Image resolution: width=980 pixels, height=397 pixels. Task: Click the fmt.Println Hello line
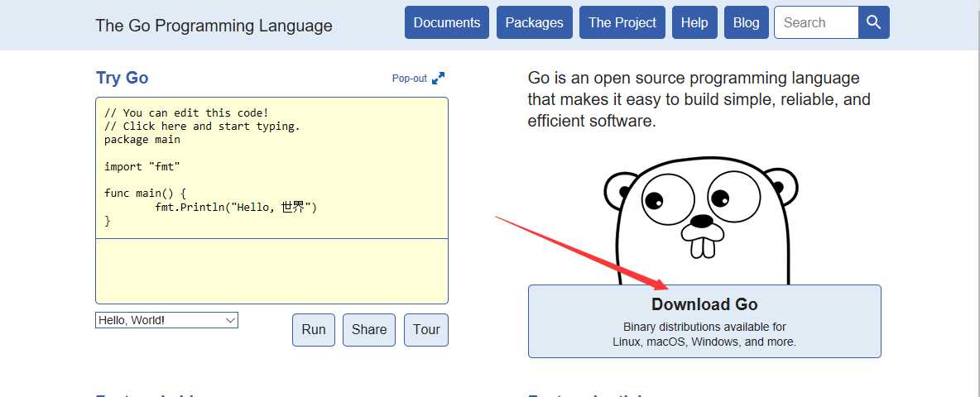236,208
